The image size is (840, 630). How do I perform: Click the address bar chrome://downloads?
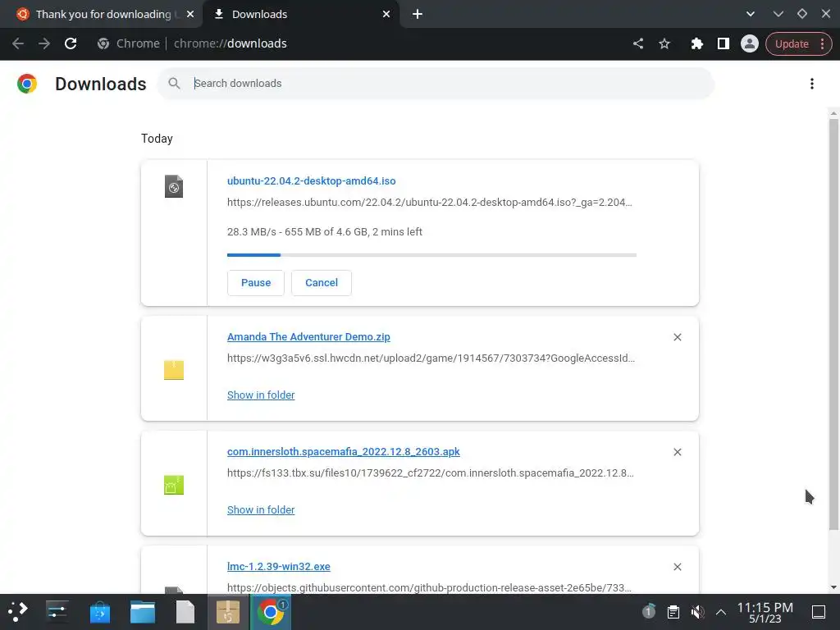click(231, 43)
